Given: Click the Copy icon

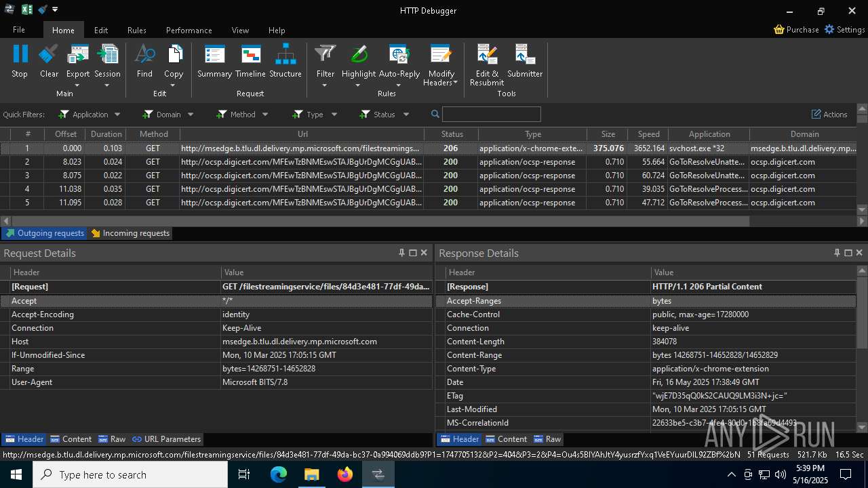Looking at the screenshot, I should click(x=174, y=54).
